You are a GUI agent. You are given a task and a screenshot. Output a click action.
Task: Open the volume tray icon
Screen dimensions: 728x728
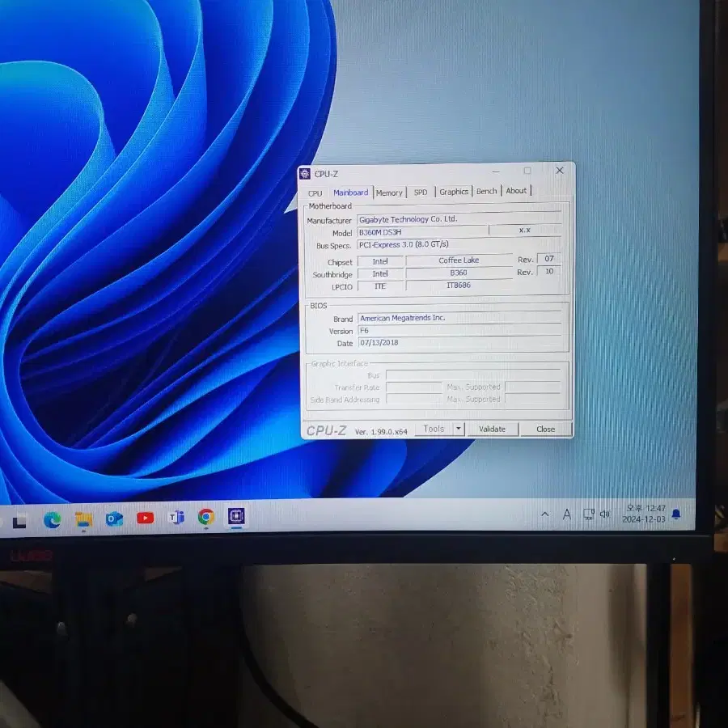605,514
